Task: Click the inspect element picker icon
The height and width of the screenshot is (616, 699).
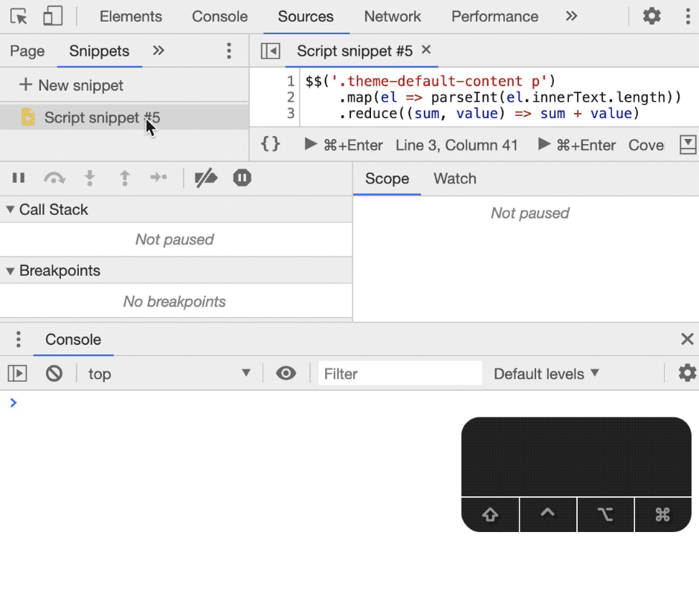Action: click(19, 16)
